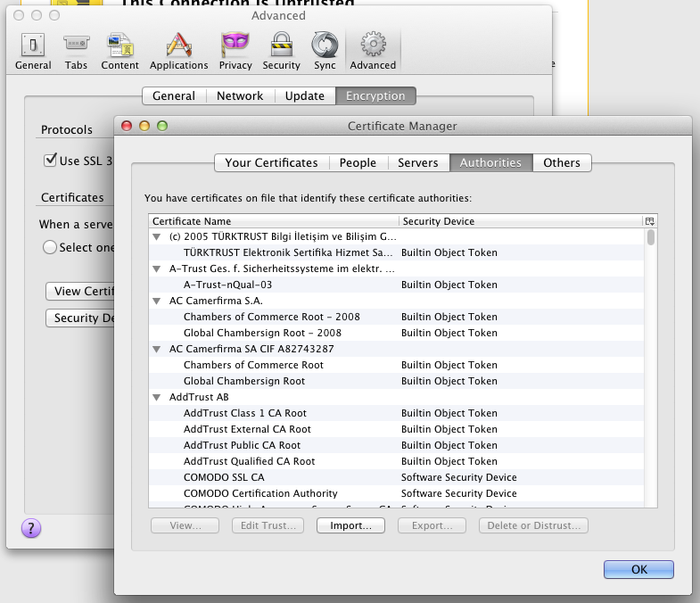Open the Content preferences icon
Screen dimensions: 700x603
click(119, 45)
